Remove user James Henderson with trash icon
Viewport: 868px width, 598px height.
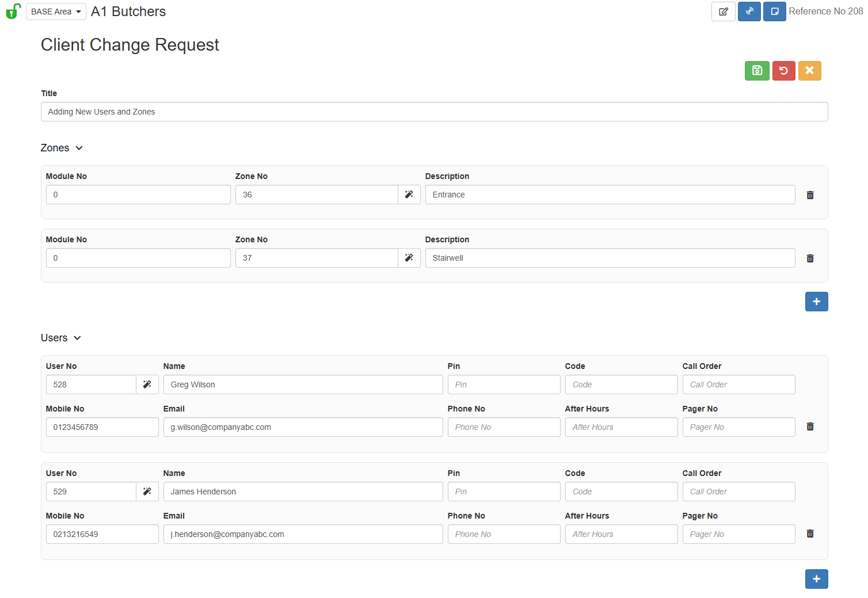pos(810,534)
